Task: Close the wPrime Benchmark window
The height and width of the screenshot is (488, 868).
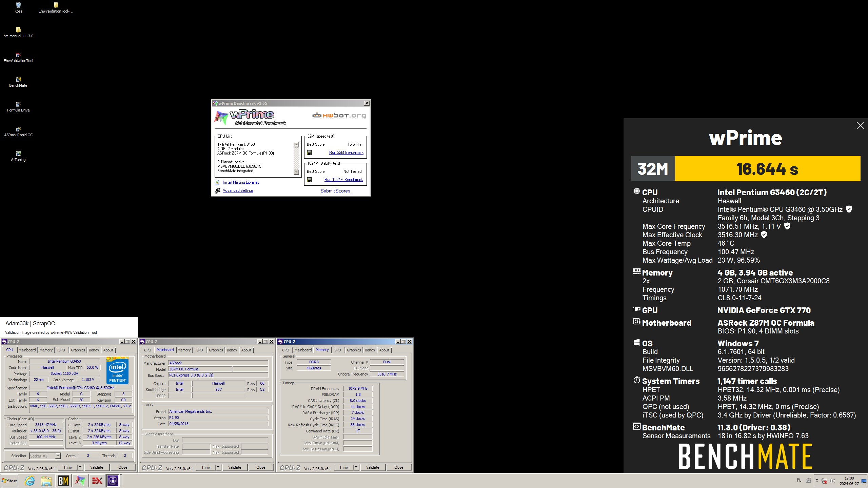Action: tap(367, 103)
